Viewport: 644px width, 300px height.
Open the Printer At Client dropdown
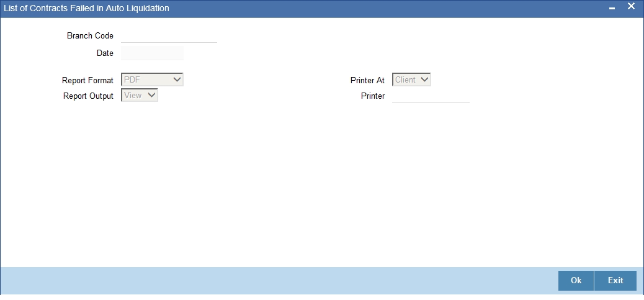[411, 80]
